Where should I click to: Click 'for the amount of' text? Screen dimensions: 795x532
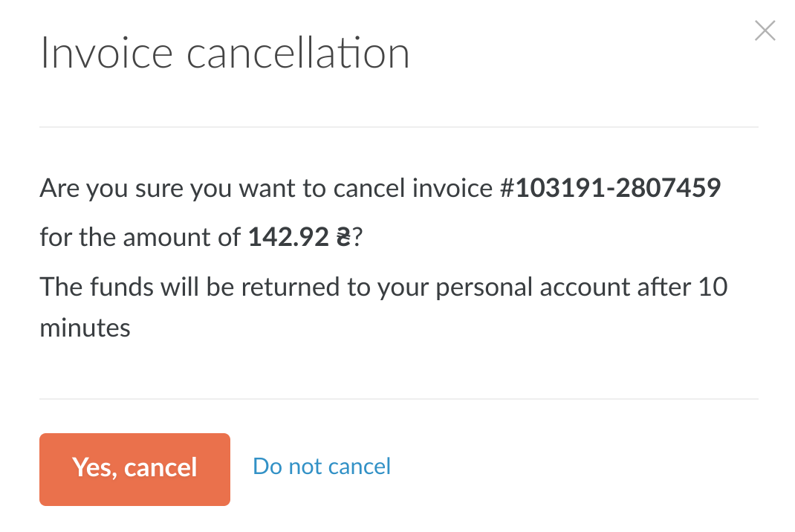click(141, 237)
